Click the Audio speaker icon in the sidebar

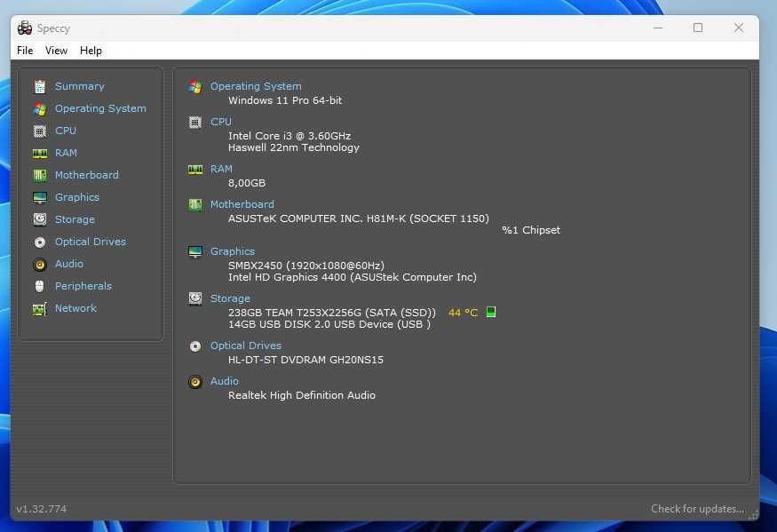[x=40, y=265]
